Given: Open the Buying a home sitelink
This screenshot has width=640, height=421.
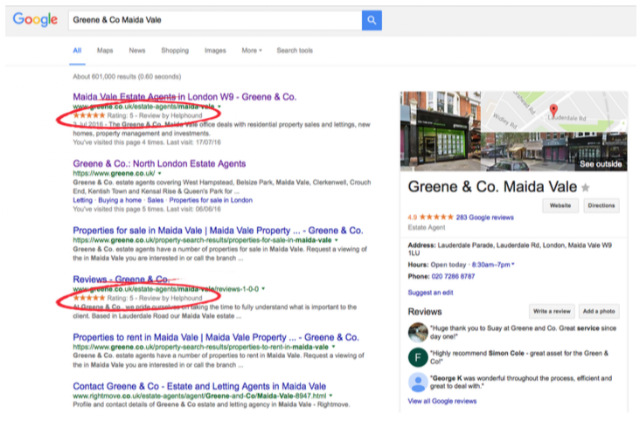Looking at the screenshot, I should [x=120, y=200].
